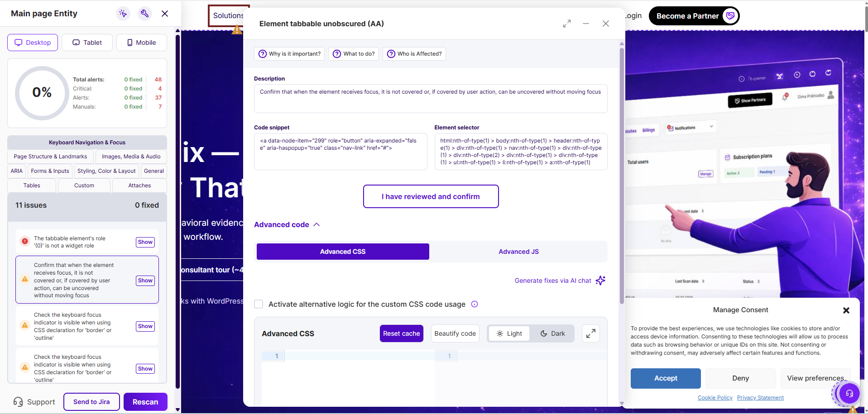Open Page Structure & Landmarks category
Image resolution: width=868 pixels, height=414 pixels.
[x=50, y=157]
